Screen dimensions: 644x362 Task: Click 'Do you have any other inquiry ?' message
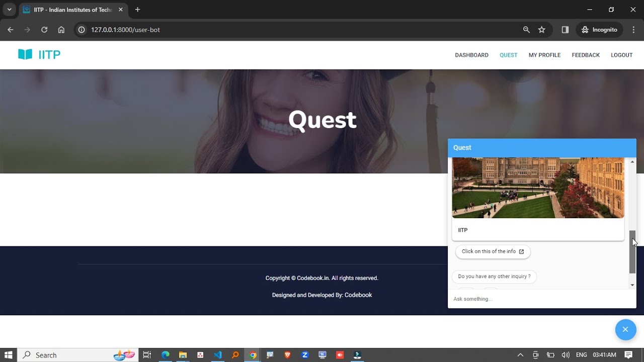(494, 277)
